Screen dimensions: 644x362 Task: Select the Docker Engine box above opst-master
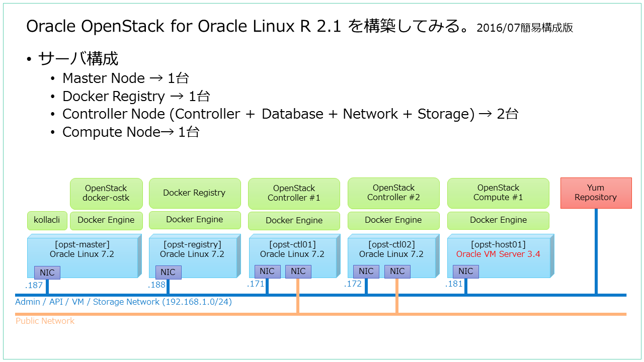click(x=106, y=220)
